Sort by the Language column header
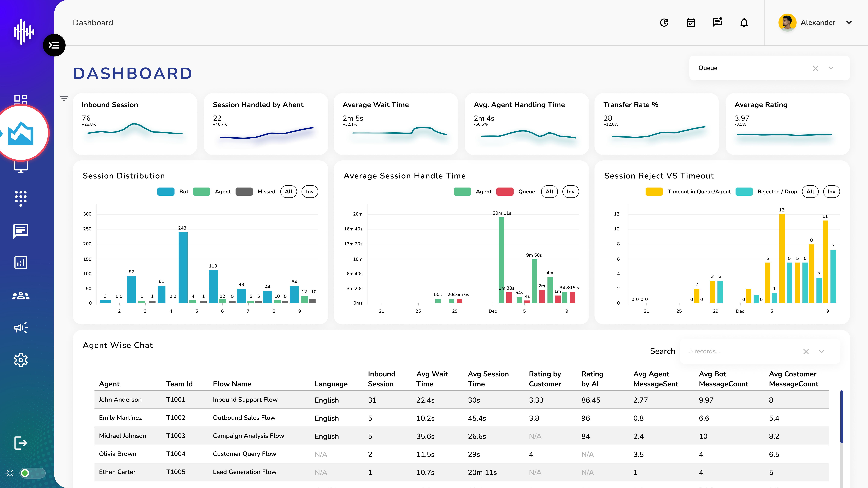 331,384
